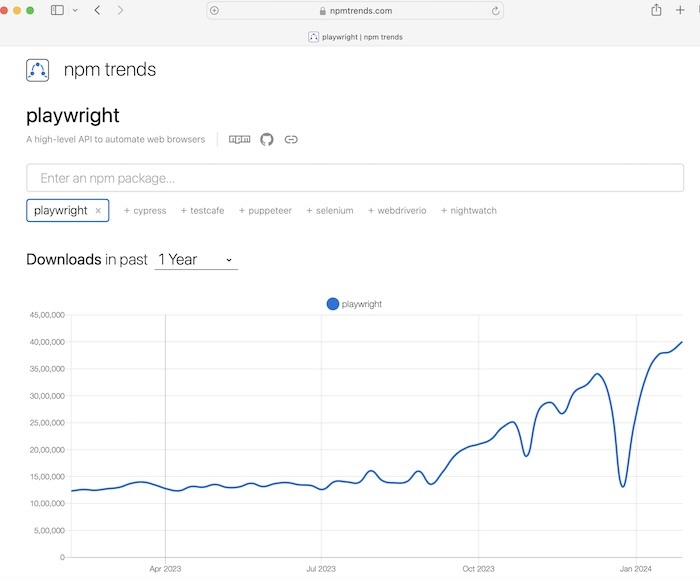
Task: Expand the sidebar tab group chevron
Action: tap(75, 10)
